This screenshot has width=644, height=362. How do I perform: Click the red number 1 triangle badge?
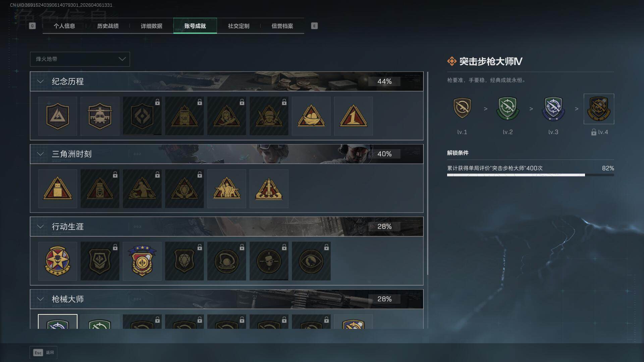[x=353, y=116]
